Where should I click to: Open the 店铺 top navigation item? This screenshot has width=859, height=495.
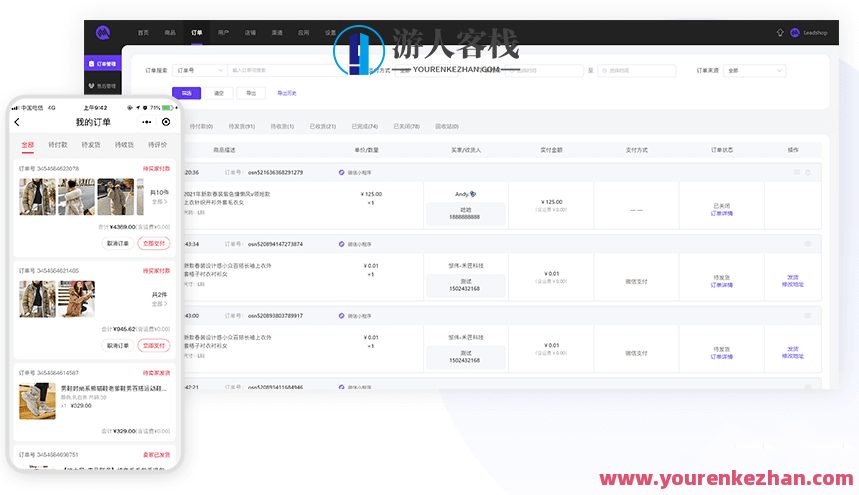(250, 33)
